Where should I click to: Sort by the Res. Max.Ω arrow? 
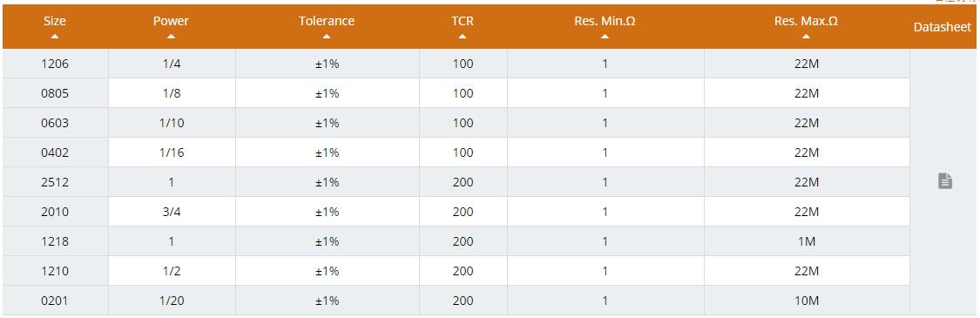[x=807, y=37]
